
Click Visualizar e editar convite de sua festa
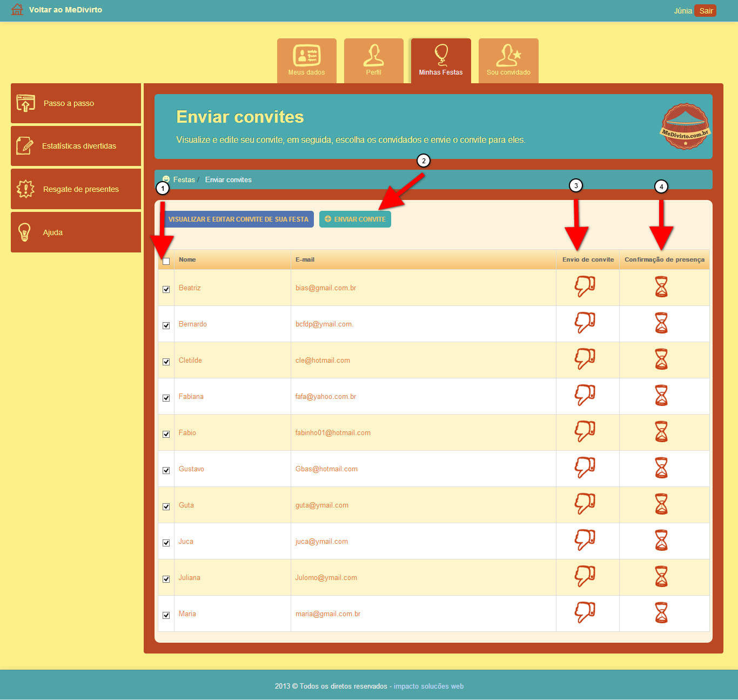(x=238, y=219)
